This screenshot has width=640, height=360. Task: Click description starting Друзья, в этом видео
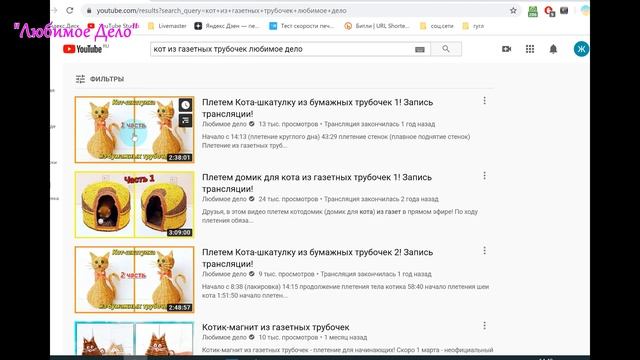pos(340,216)
